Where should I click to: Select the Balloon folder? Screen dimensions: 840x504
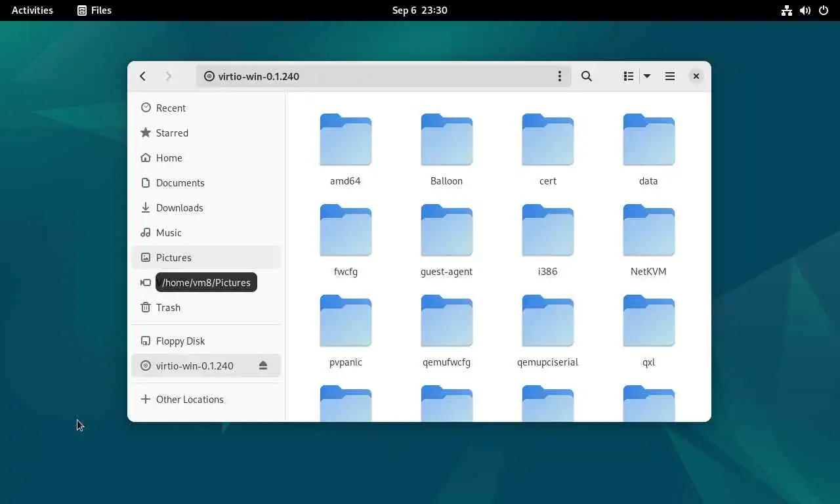point(446,150)
